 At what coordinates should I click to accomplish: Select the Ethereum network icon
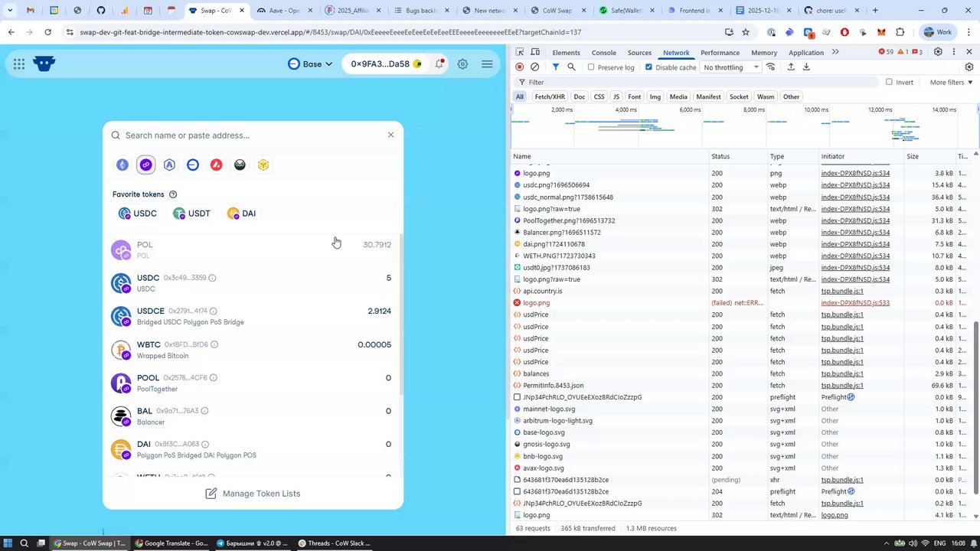(x=122, y=165)
